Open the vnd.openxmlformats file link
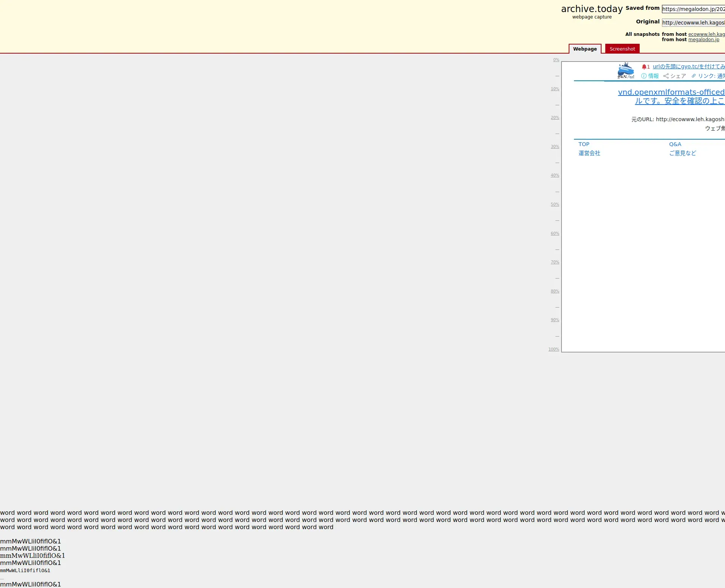The height and width of the screenshot is (588, 725). tap(671, 92)
